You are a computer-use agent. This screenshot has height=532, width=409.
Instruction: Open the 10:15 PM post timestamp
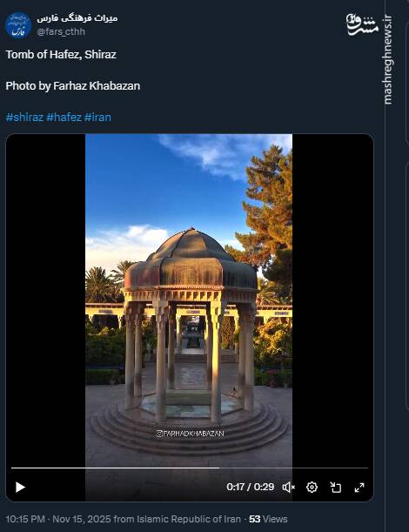pos(25,519)
